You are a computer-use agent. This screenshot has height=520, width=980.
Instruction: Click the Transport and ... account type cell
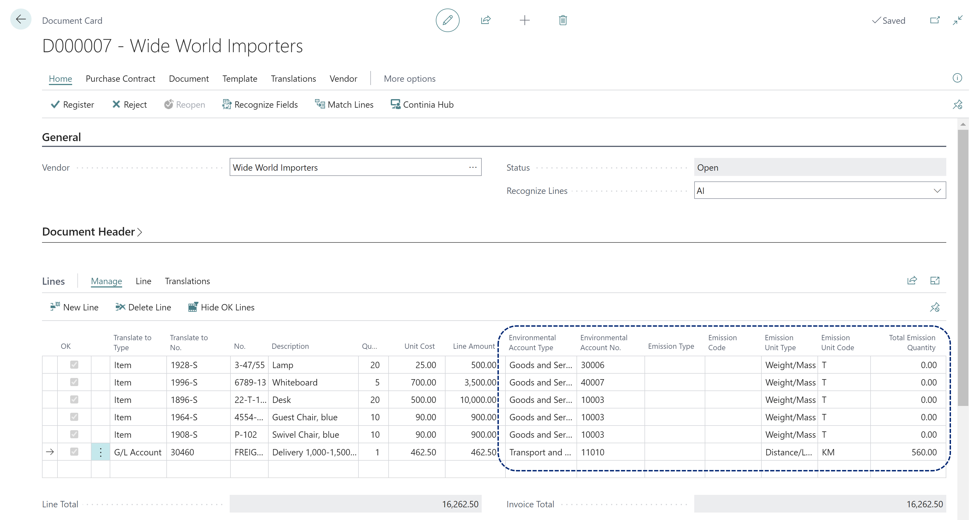tap(541, 452)
